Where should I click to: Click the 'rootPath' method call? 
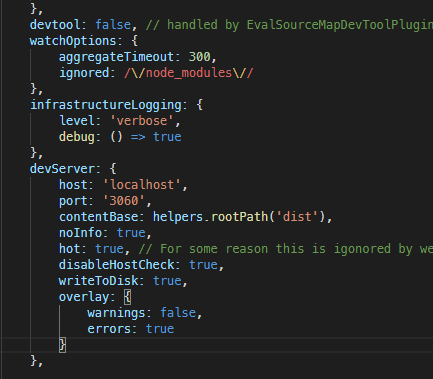[x=240, y=217]
